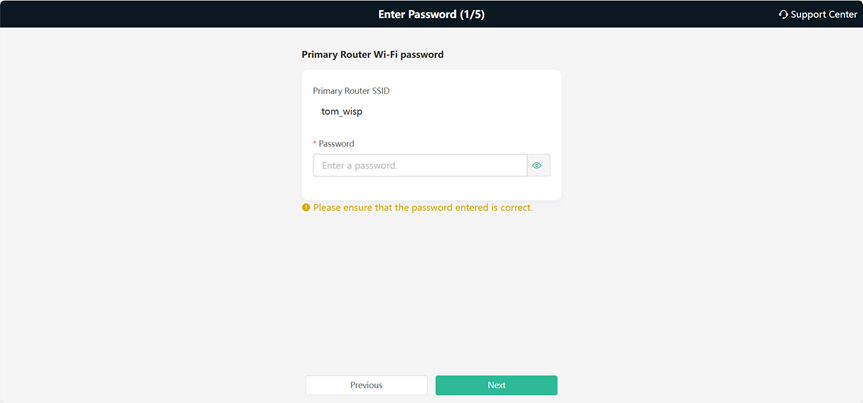Click the yellow exclamation warning icon
The image size is (863, 403).
point(306,208)
